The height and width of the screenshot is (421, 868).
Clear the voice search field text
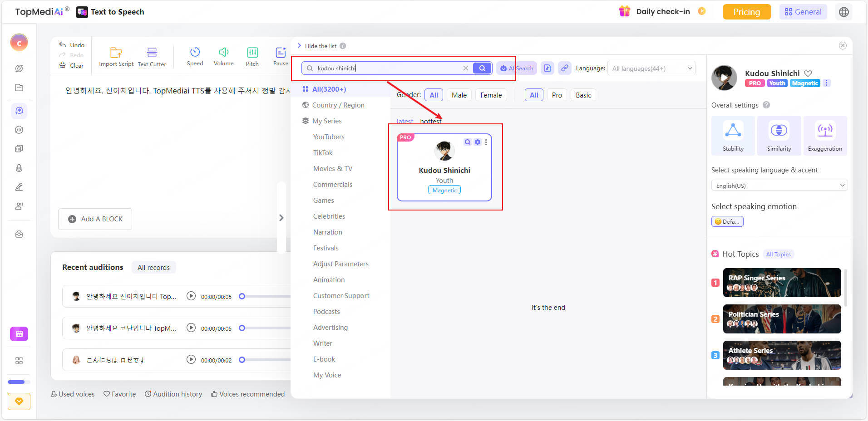coord(465,68)
